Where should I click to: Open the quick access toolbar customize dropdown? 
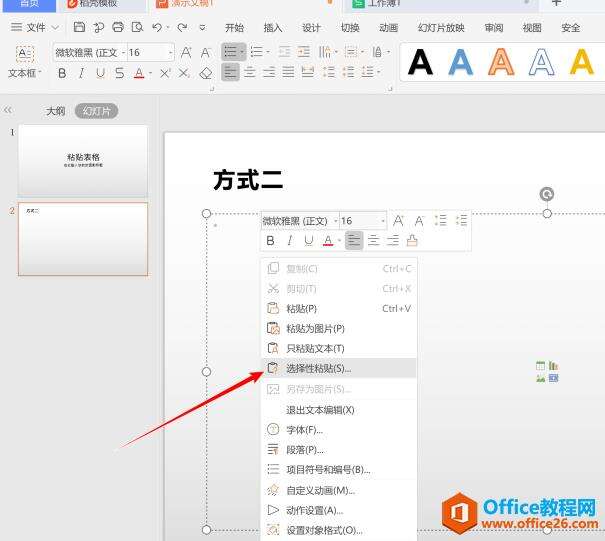202,27
